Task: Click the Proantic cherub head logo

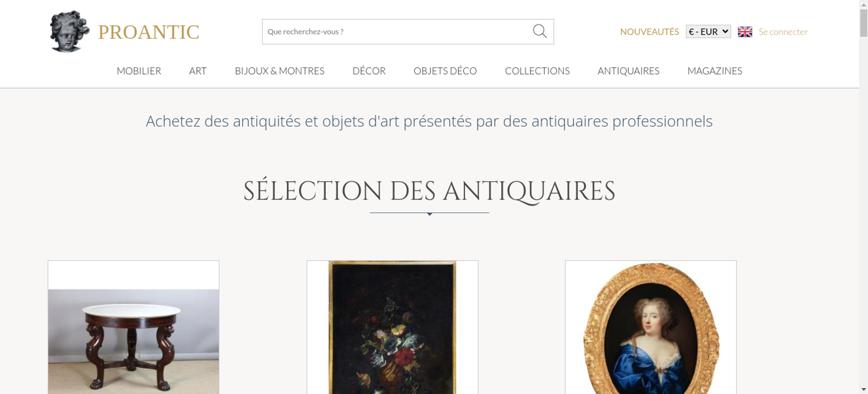Action: coord(69,32)
